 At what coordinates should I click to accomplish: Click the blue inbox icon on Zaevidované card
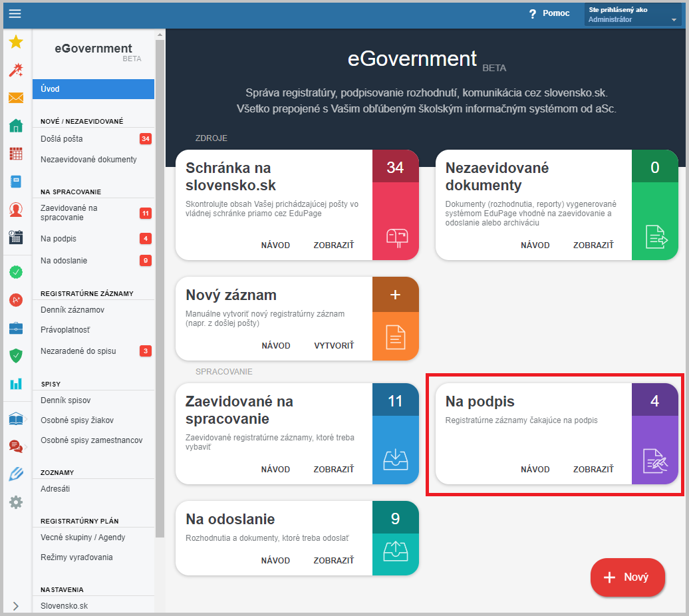tap(396, 460)
